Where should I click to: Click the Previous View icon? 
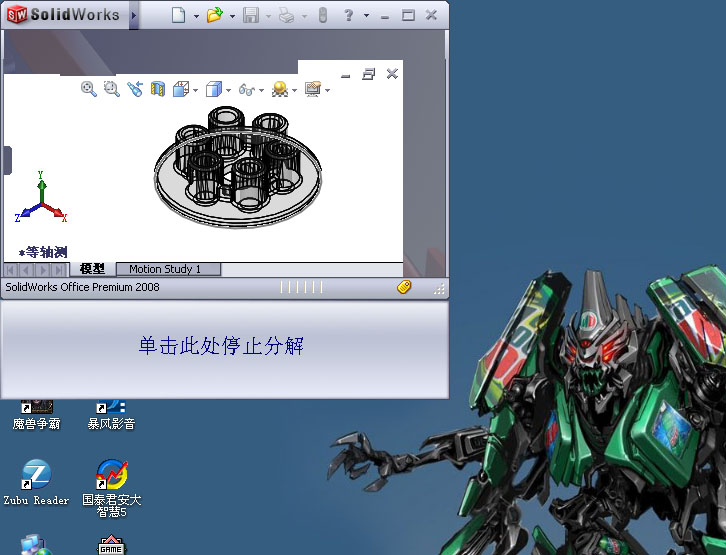[x=135, y=89]
